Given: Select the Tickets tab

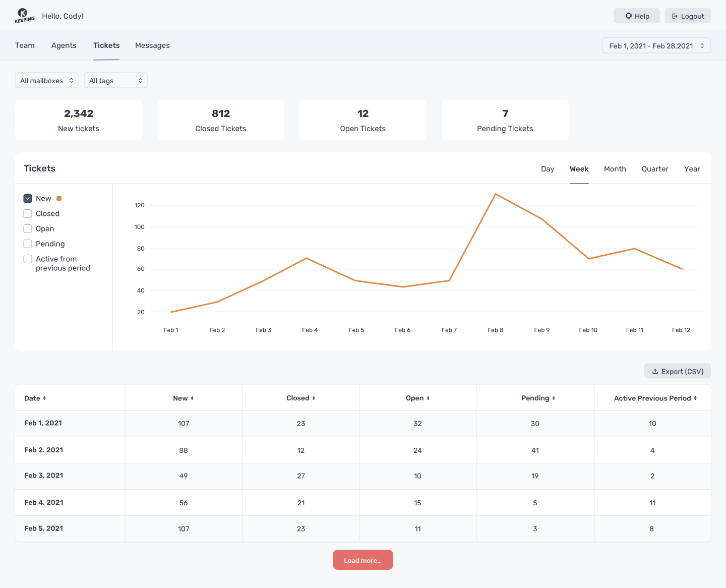Looking at the screenshot, I should click(106, 45).
